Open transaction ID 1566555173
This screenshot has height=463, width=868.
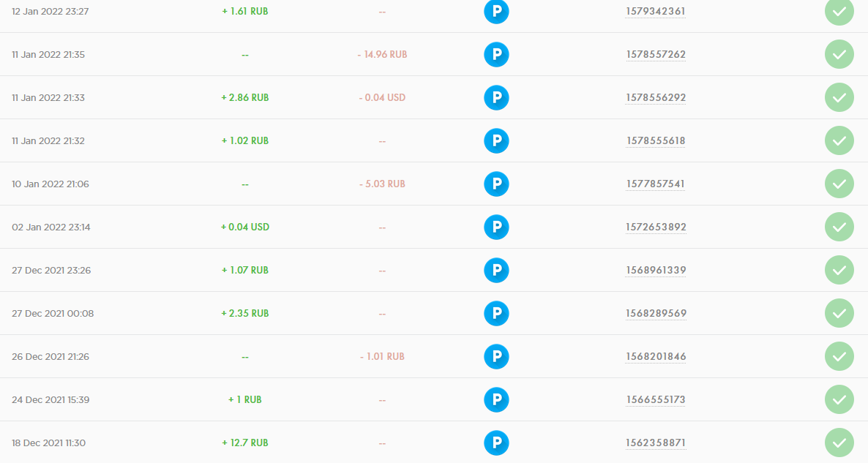click(x=656, y=399)
